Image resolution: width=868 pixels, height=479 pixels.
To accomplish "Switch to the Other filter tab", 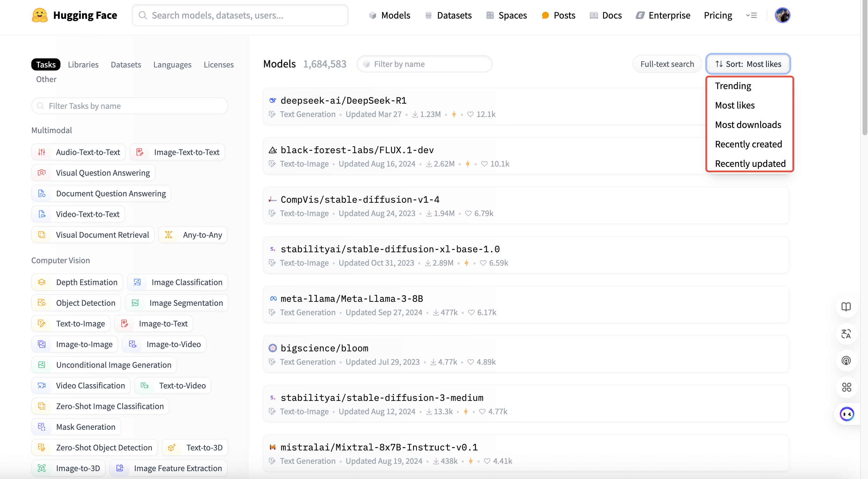I will [x=46, y=79].
